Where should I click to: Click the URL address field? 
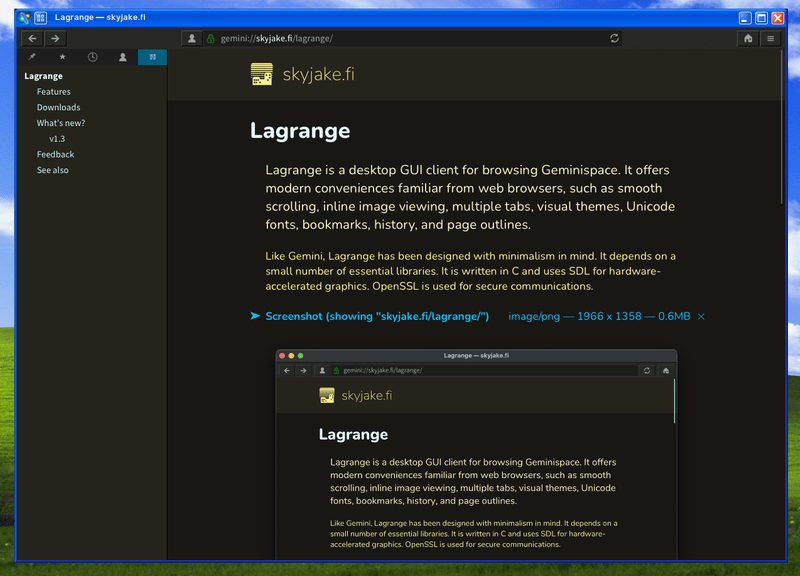click(x=411, y=38)
